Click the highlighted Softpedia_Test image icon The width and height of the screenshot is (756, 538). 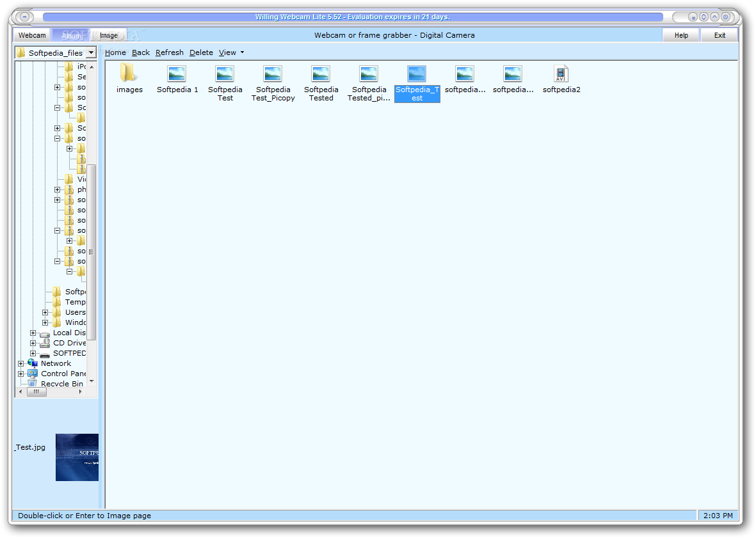coord(417,74)
